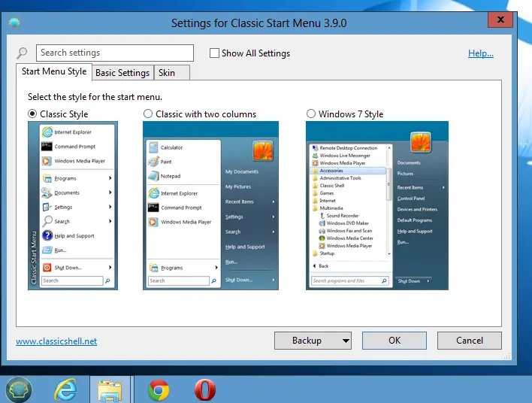Image resolution: width=532 pixels, height=403 pixels.
Task: Click Notepad icon in two columns preview
Action: click(x=153, y=176)
